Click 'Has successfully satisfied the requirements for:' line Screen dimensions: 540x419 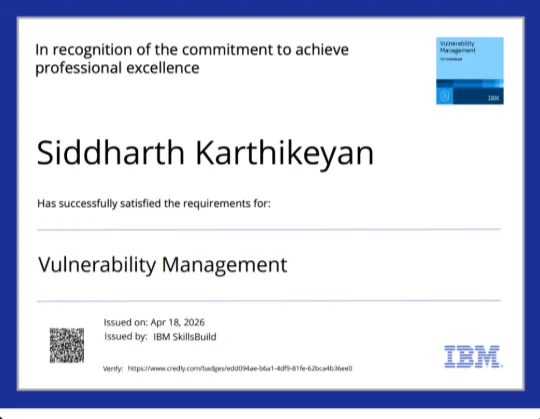pyautogui.click(x=154, y=203)
